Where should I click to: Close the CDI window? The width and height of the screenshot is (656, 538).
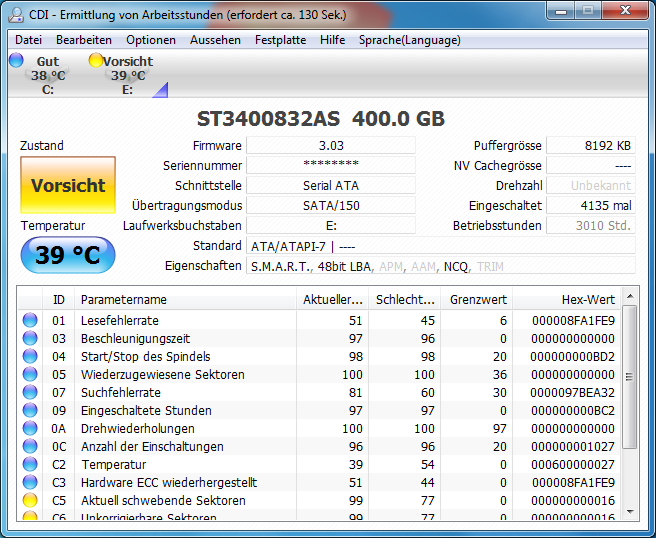(x=625, y=11)
